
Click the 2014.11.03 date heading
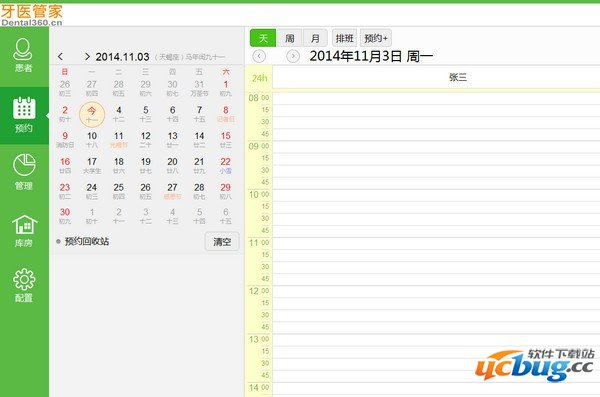tap(122, 57)
